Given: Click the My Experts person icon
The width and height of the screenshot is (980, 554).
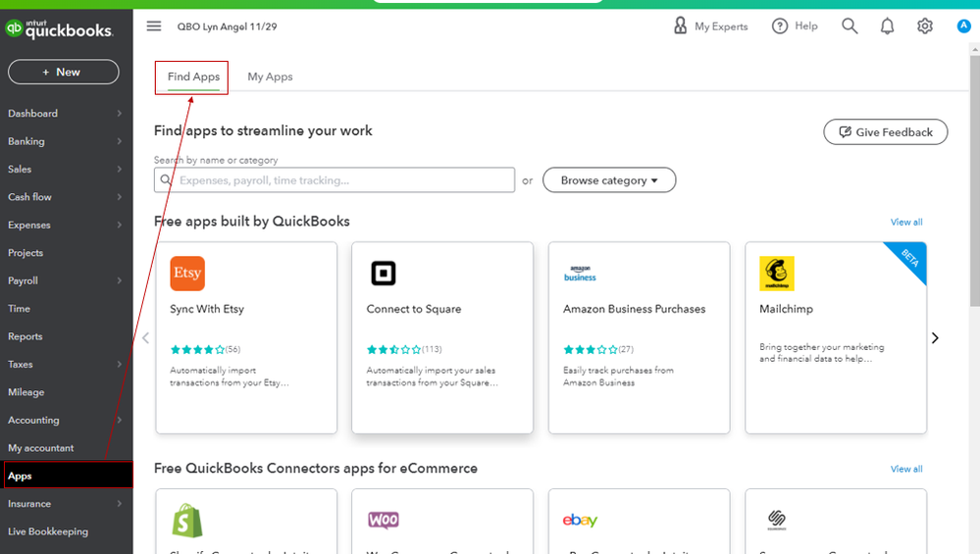Looking at the screenshot, I should pos(680,25).
